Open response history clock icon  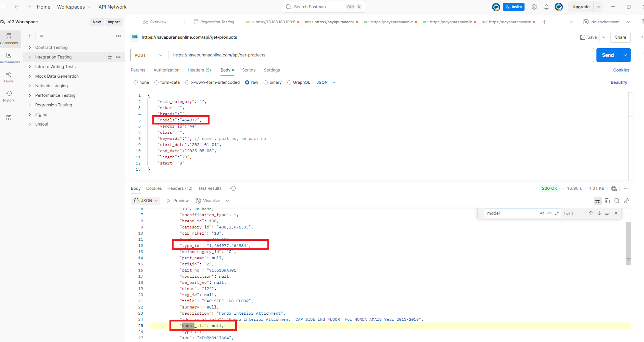coord(233,188)
